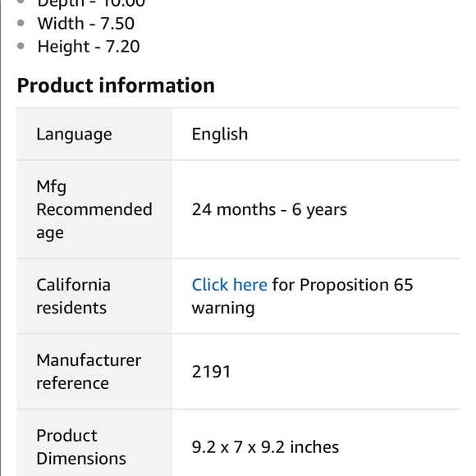
Task: Click the Mfg Recommended age label
Action: tap(94, 209)
